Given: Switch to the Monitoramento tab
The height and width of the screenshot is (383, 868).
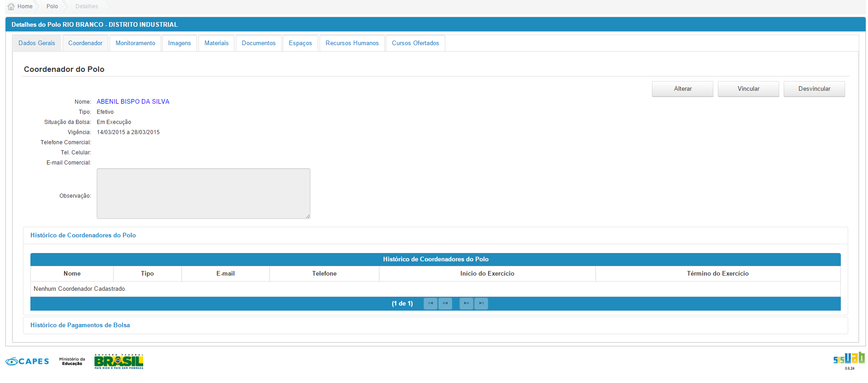Looking at the screenshot, I should (x=135, y=43).
